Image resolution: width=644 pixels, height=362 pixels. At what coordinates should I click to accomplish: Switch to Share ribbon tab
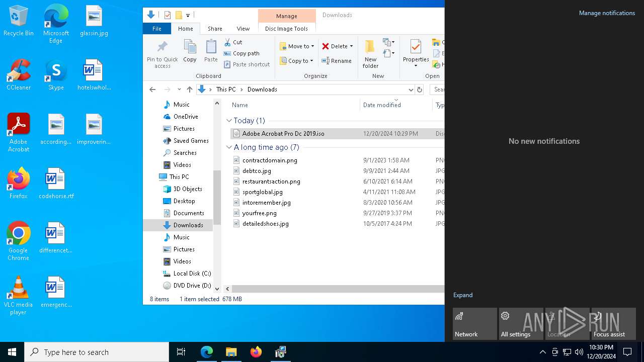point(215,29)
